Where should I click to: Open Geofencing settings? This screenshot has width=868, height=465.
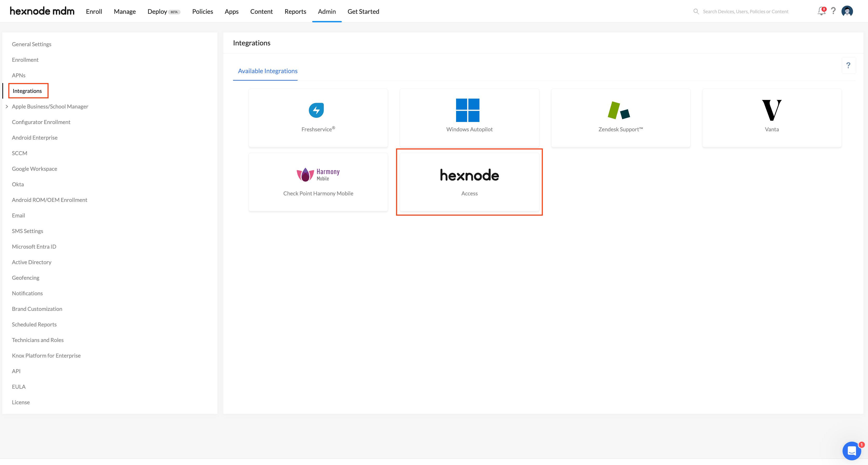click(x=26, y=278)
